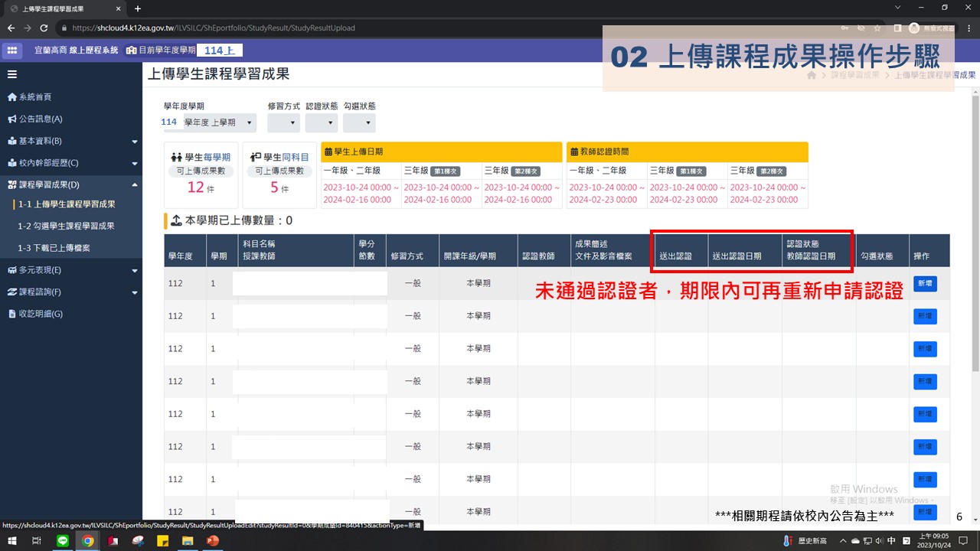Click 新增 button in the second table row
Viewport: 980px width, 551px height.
[925, 316]
